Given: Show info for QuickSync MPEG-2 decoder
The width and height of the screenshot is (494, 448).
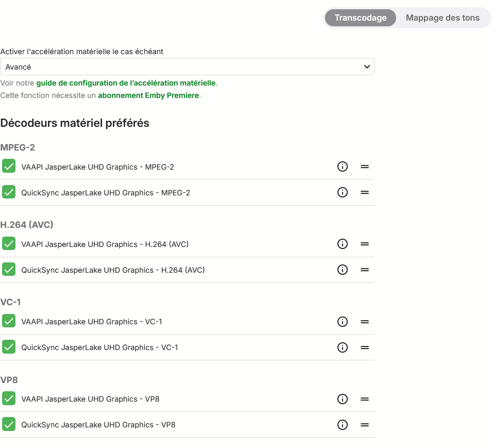Looking at the screenshot, I should click(342, 192).
